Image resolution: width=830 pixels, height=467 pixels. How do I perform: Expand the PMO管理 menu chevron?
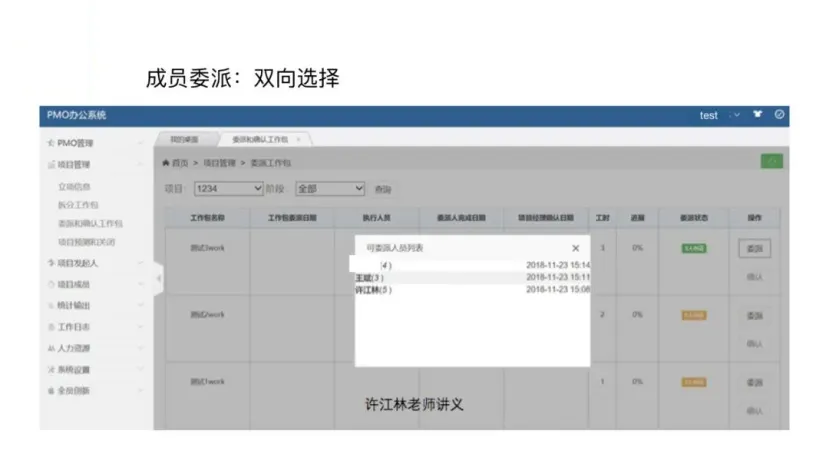coord(140,143)
